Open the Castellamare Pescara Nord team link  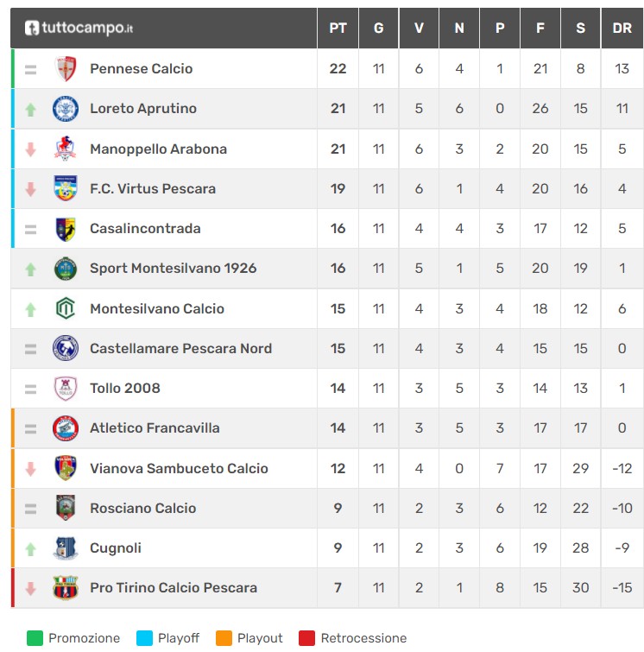[x=180, y=349]
